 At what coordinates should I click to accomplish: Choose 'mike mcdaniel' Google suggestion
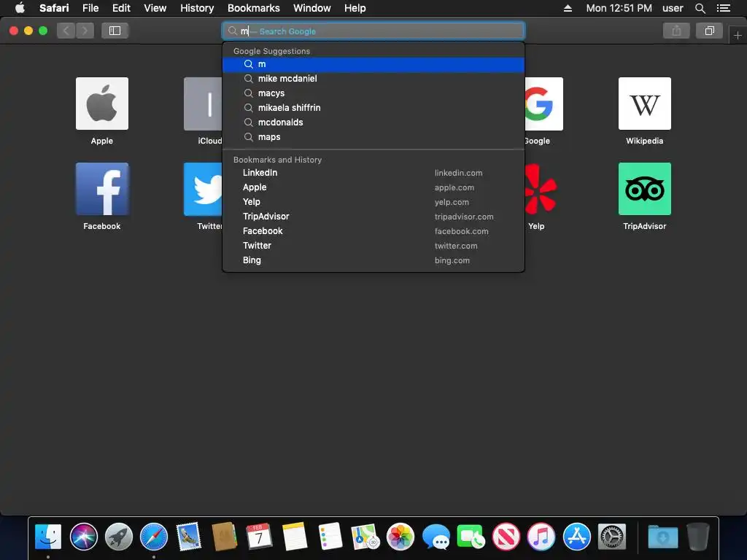click(x=373, y=79)
